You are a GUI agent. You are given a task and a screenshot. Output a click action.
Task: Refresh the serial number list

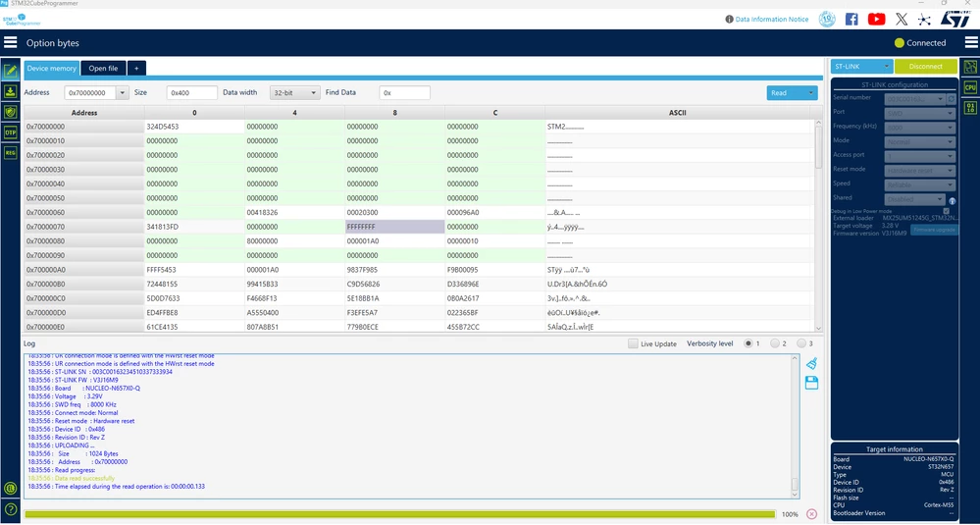click(x=952, y=99)
